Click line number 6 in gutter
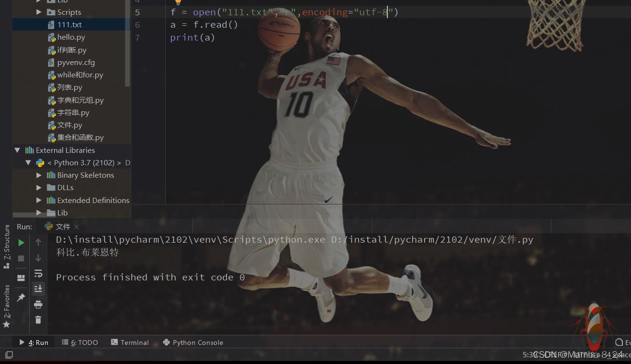 point(138,24)
